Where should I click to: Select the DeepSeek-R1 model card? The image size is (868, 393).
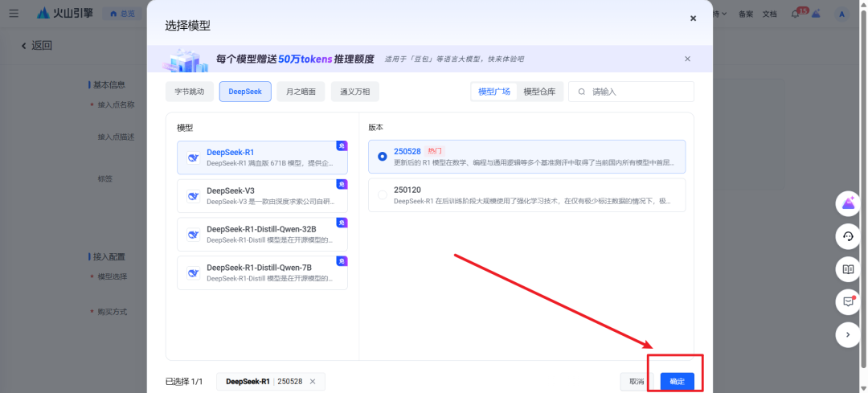coord(262,158)
